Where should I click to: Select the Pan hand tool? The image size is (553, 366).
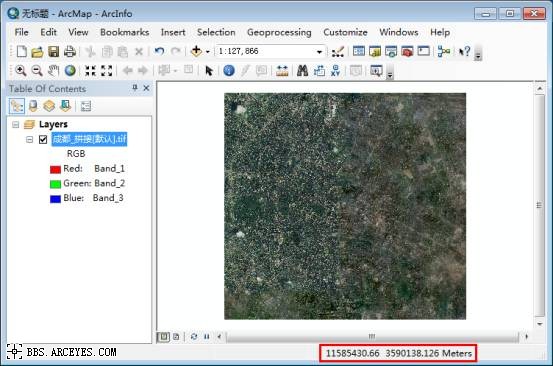pyautogui.click(x=53, y=71)
